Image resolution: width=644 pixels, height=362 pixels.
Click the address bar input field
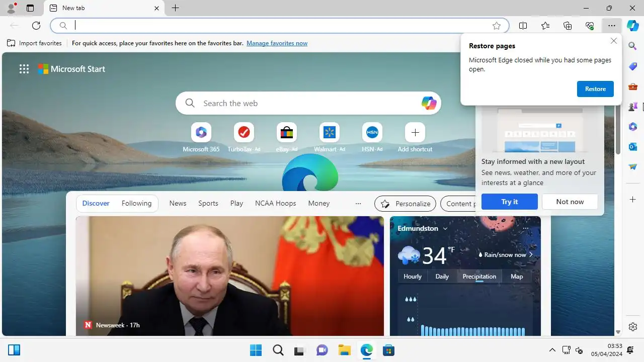pos(279,26)
